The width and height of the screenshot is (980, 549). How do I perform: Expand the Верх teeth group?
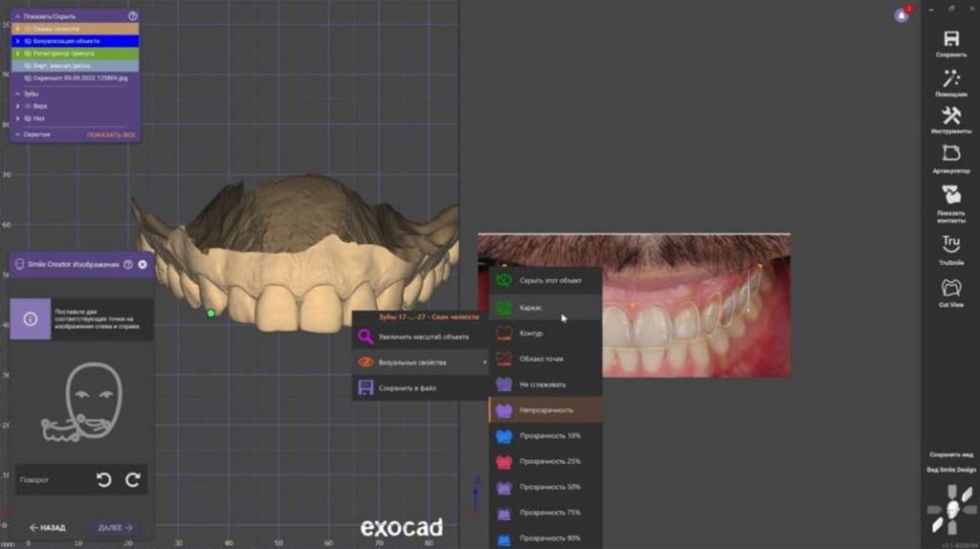point(18,106)
